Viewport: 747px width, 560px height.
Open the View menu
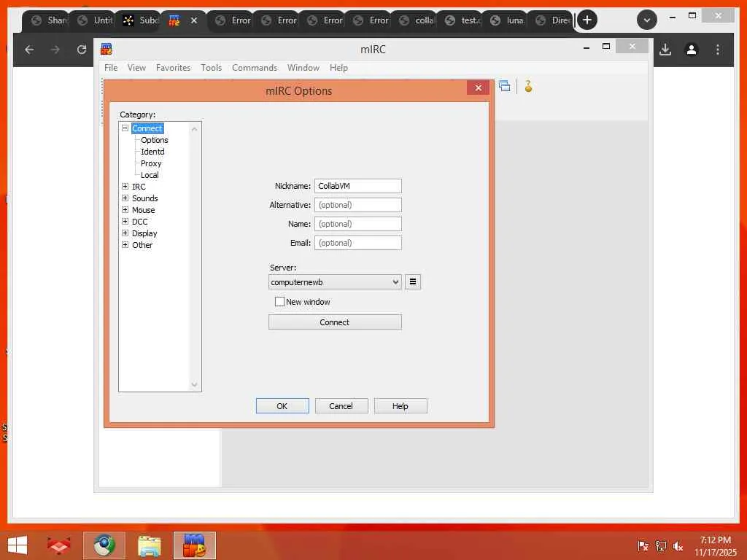(x=136, y=68)
